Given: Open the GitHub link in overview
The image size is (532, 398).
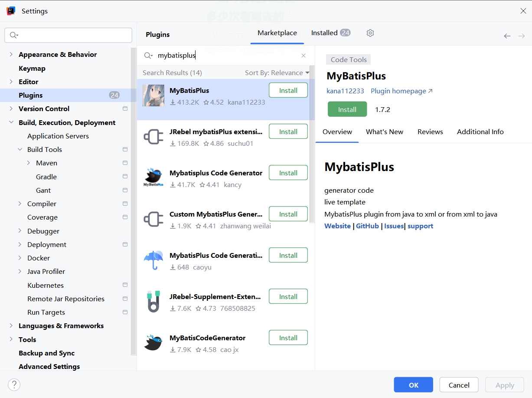Looking at the screenshot, I should coord(367,226).
